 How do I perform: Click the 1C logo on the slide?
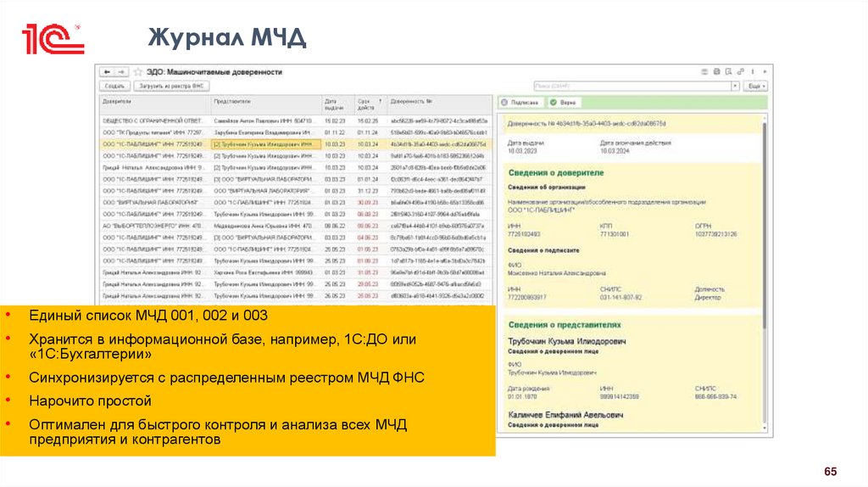(52, 39)
